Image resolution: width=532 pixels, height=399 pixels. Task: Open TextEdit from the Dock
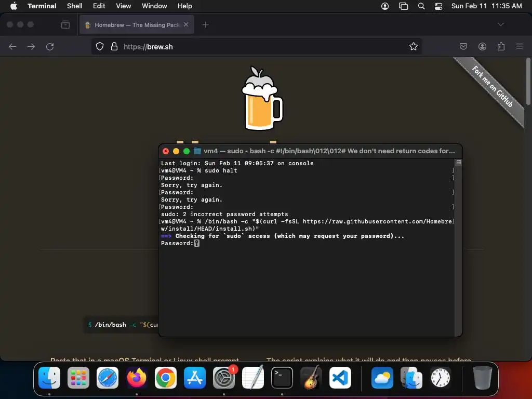[x=253, y=378]
